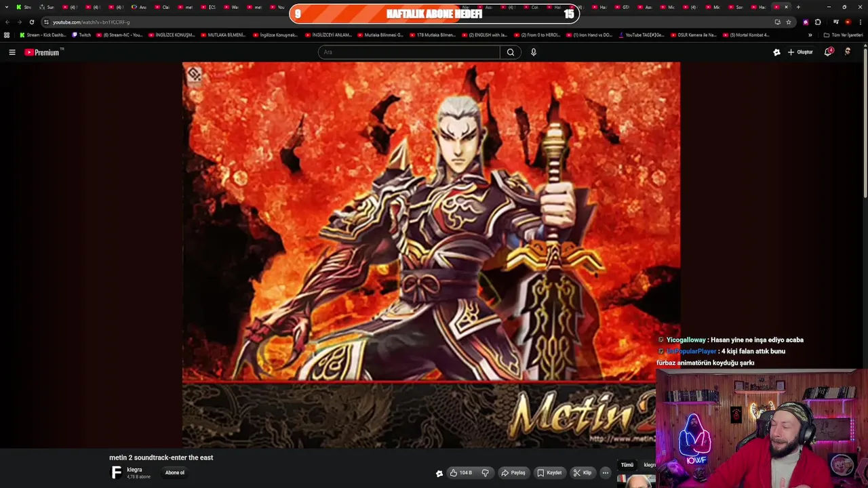Save video with 'Kaydet' button

[x=549, y=472]
